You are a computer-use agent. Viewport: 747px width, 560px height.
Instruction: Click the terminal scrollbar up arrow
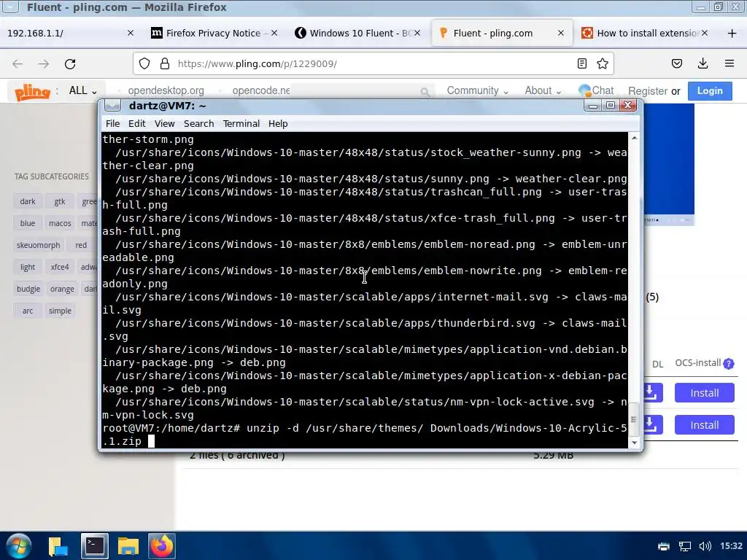tap(634, 138)
